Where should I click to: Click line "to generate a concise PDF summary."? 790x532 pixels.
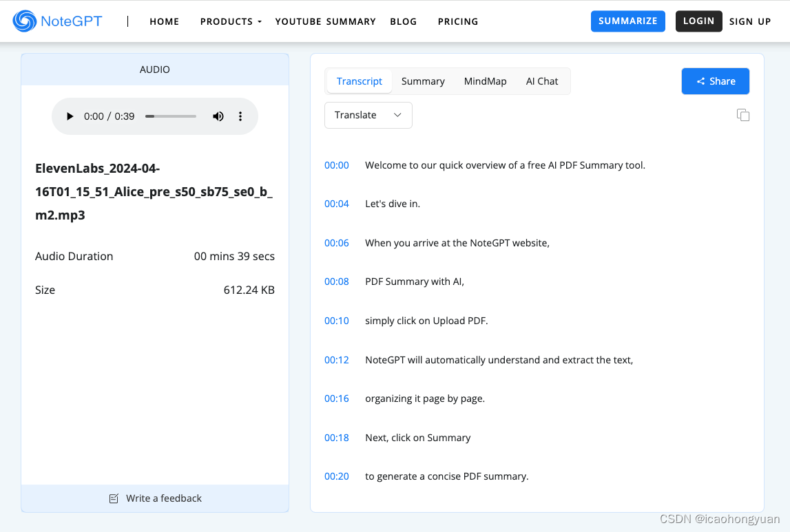[447, 476]
